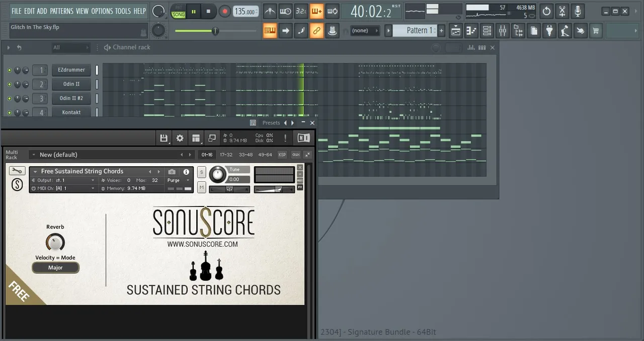The height and width of the screenshot is (341, 644).
Task: Open the All channel filter dropdown
Action: coord(71,47)
